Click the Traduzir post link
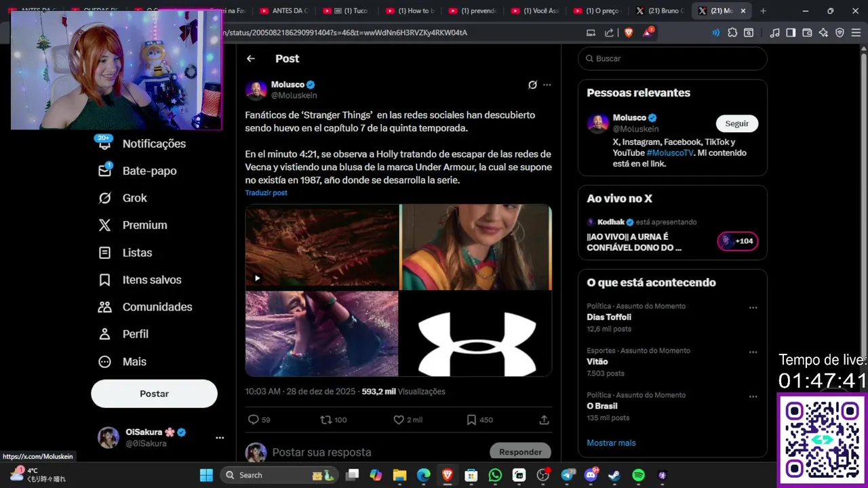Viewport: 868px width, 488px height. point(266,193)
